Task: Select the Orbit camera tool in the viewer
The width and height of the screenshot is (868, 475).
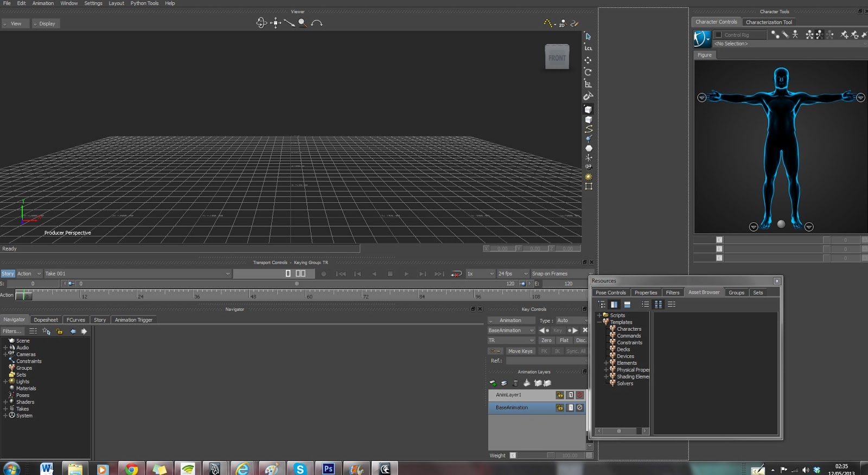Action: [261, 23]
